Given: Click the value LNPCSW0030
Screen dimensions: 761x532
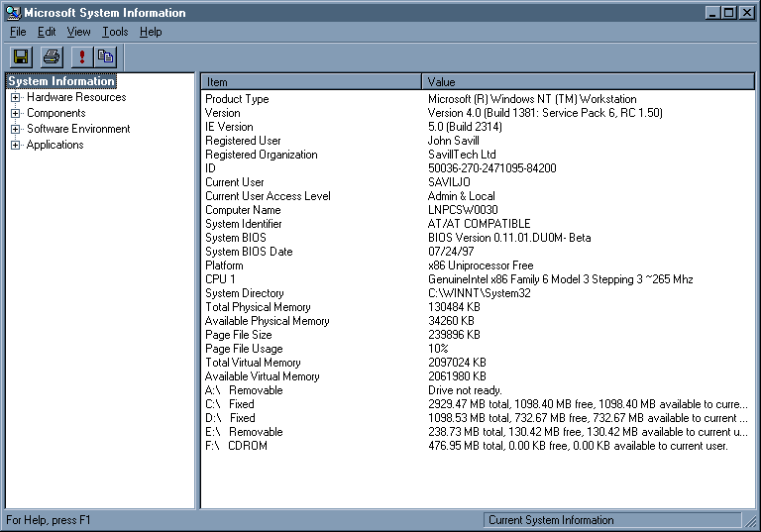Looking at the screenshot, I should tap(463, 210).
